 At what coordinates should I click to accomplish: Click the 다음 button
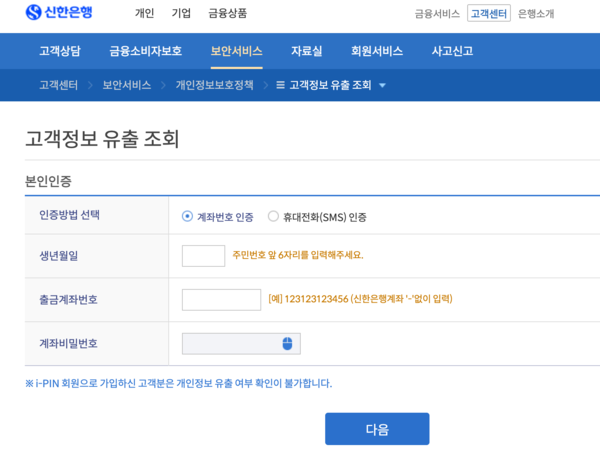[377, 429]
